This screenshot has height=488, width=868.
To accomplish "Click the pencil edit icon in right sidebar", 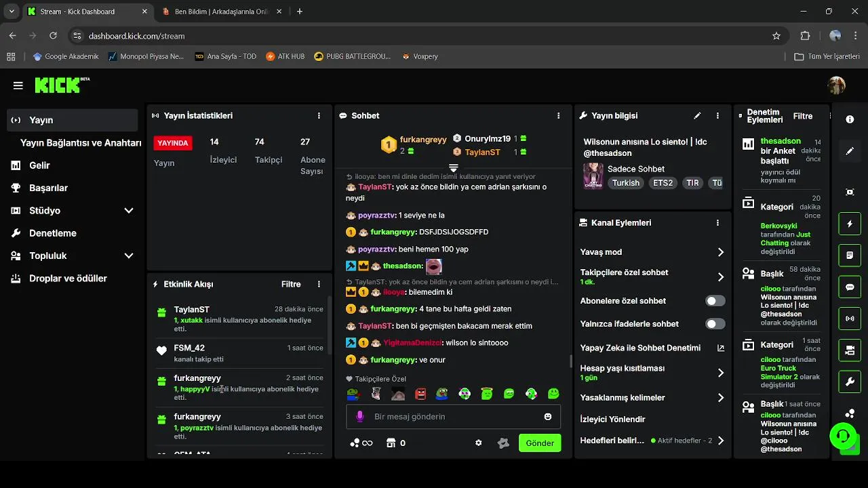I will [850, 151].
